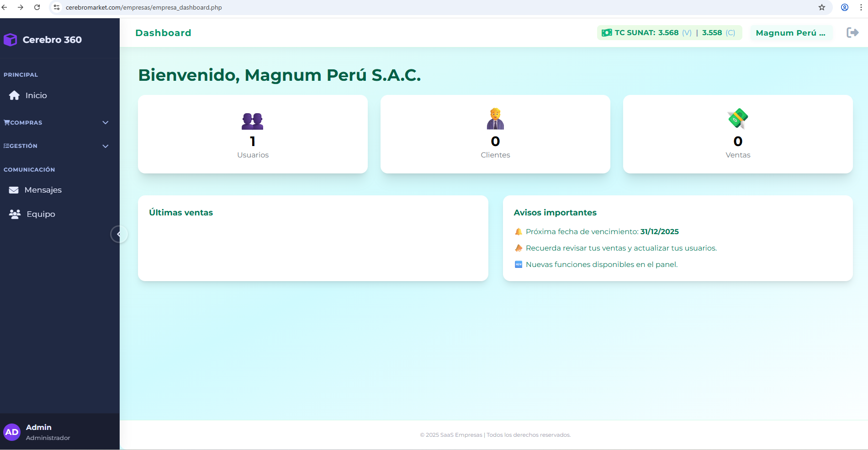Screen dimensions: 868x450
Task: Open the Magnum Perú account dropdown
Action: [790, 33]
